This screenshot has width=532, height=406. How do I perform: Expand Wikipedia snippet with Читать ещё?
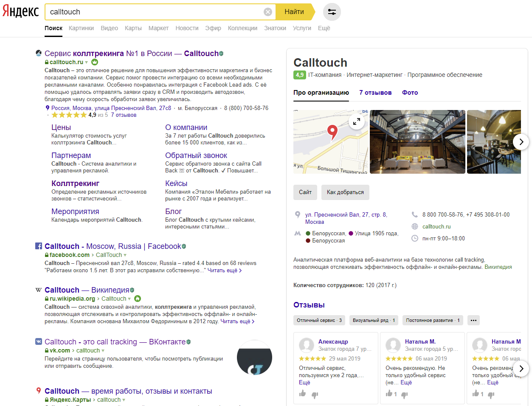click(x=237, y=321)
